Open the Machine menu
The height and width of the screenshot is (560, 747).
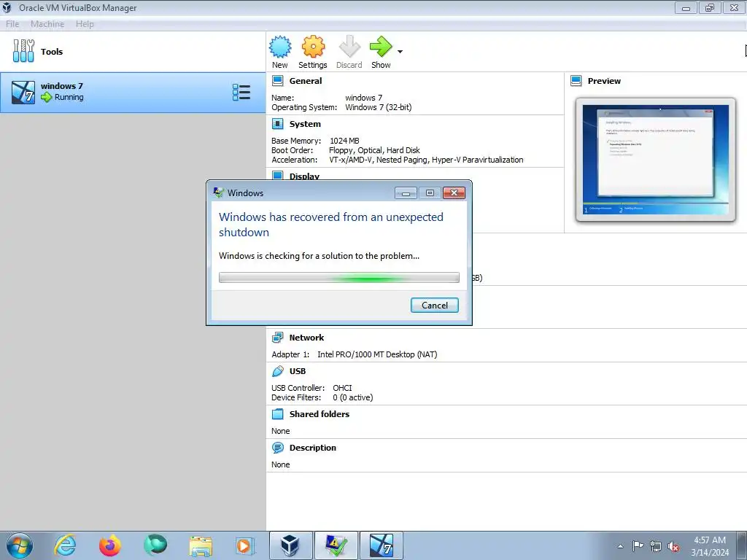tap(47, 24)
